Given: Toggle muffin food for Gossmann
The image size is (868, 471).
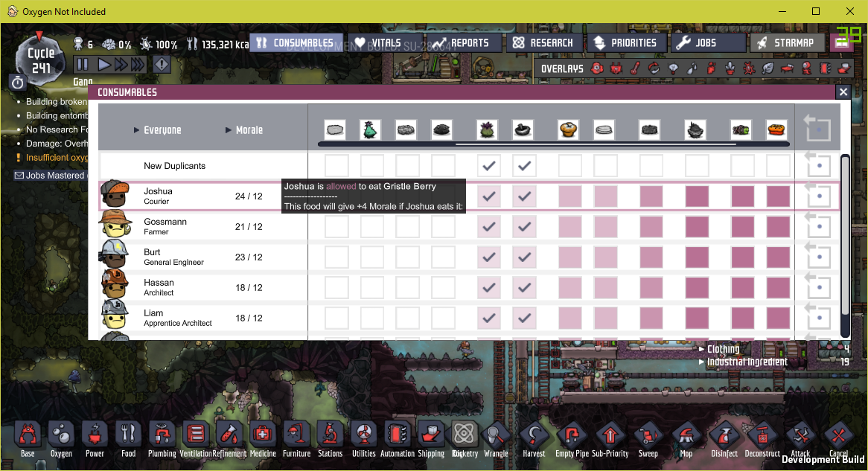Looking at the screenshot, I should [570, 226].
